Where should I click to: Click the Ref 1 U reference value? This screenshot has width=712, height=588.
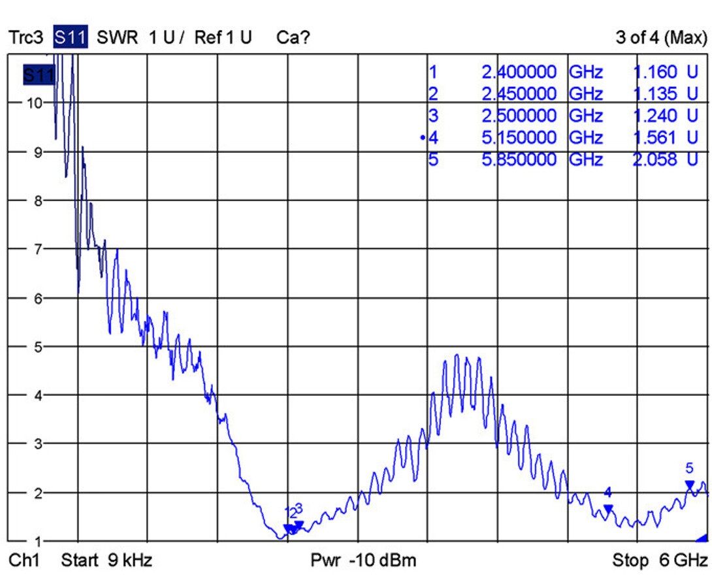[223, 37]
